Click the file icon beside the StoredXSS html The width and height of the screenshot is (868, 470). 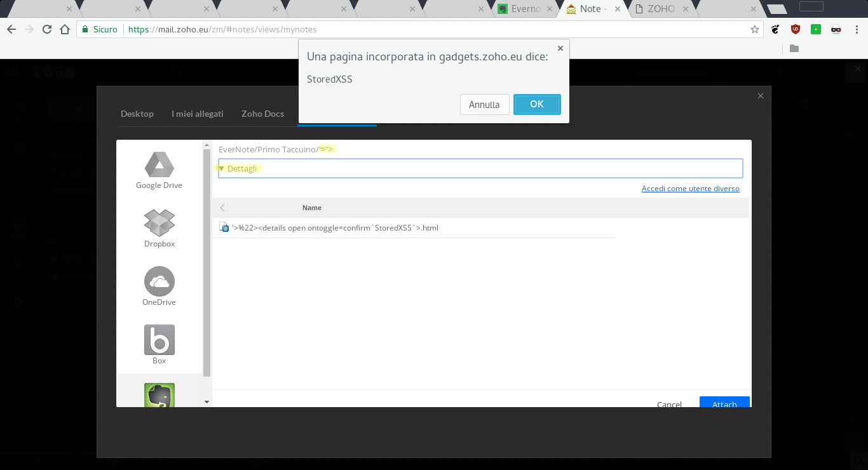(224, 227)
